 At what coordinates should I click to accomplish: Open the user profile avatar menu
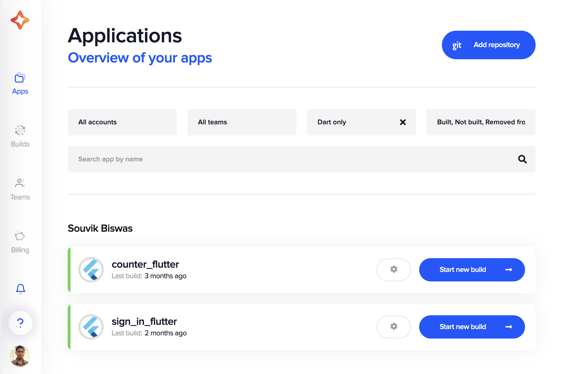[x=20, y=356]
